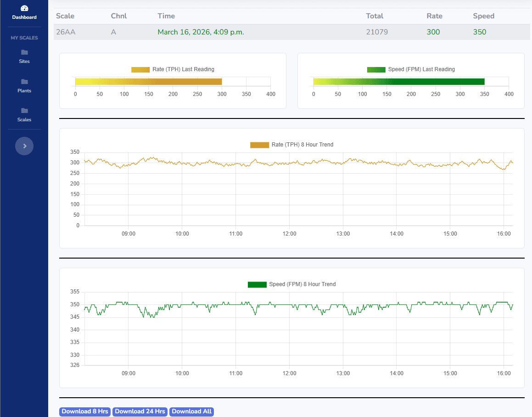Screen dimensions: 532x417
Task: Open the Sites folder icon
Action: 24,52
